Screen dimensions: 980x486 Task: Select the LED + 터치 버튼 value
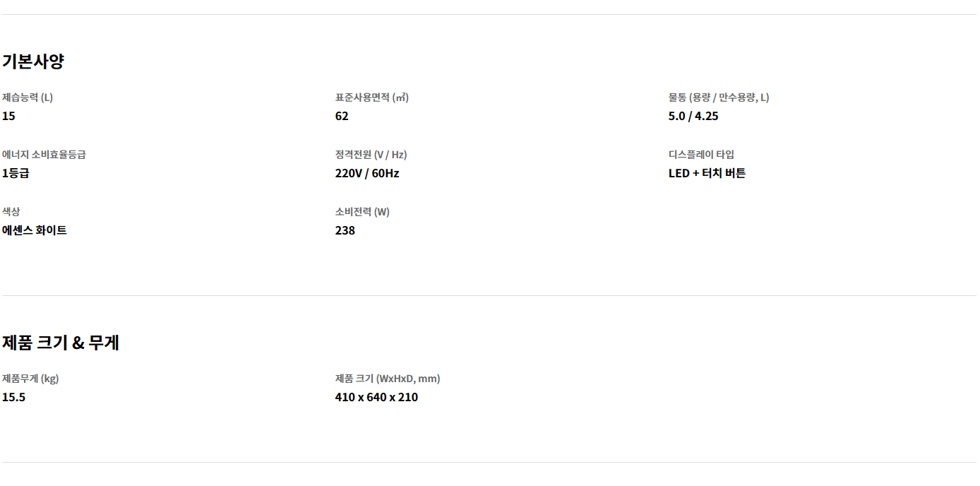click(707, 173)
